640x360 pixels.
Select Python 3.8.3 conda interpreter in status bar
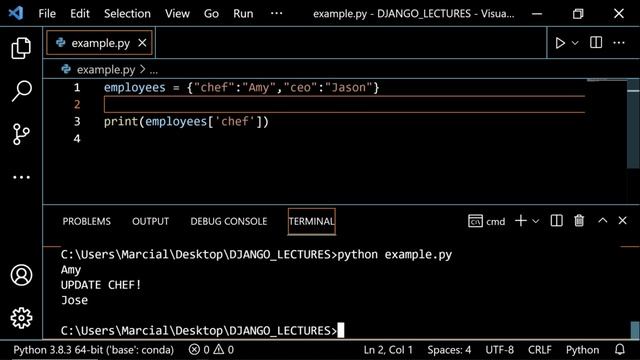point(93,350)
